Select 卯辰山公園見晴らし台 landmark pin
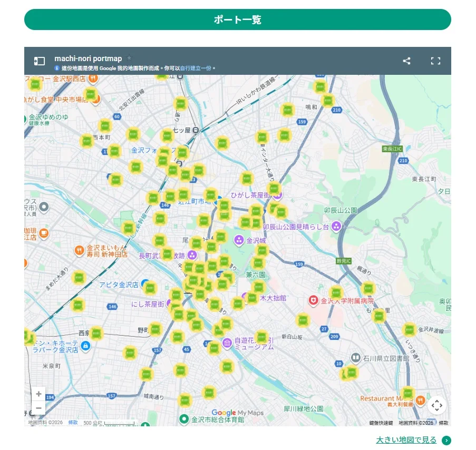 pos(336,227)
